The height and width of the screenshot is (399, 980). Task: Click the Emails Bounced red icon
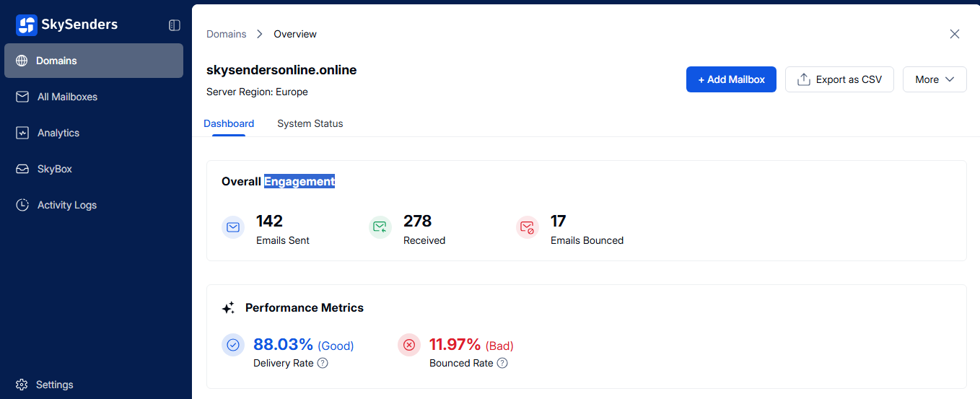click(528, 227)
